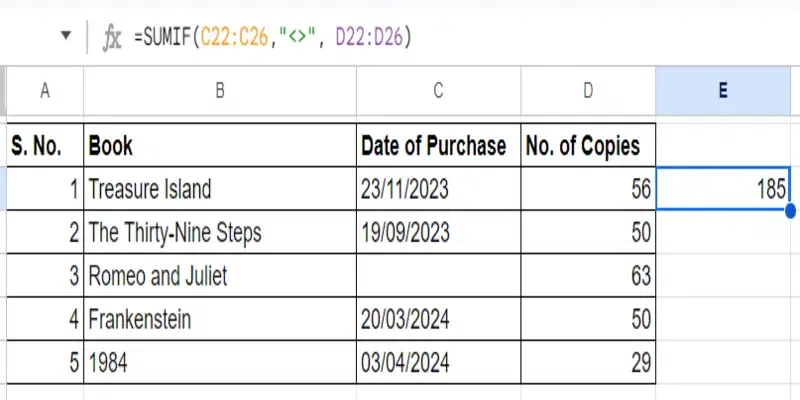Select column B header

click(x=220, y=90)
